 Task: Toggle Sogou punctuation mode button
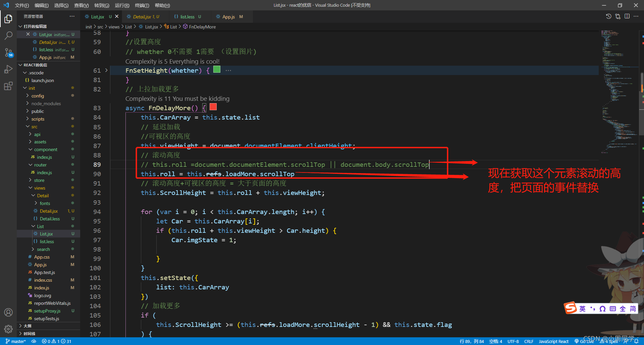coord(593,308)
